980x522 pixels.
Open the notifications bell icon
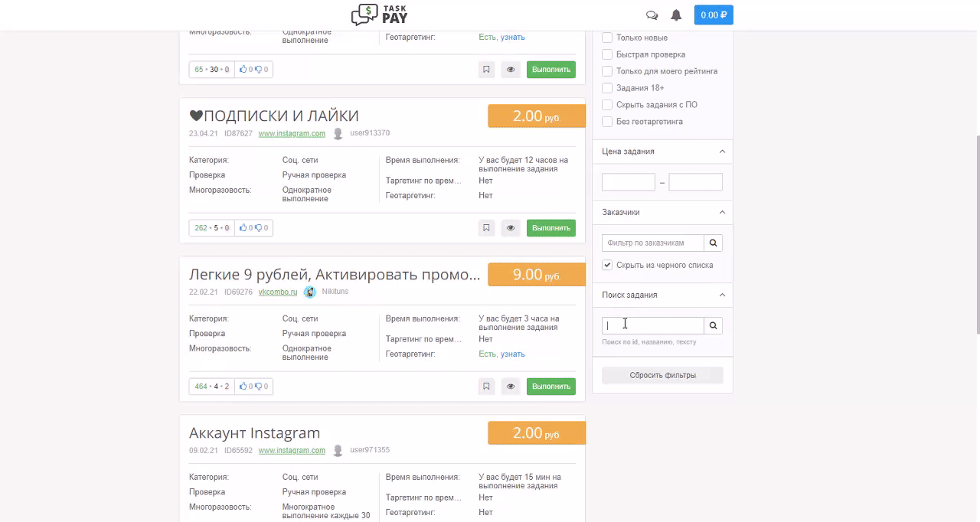(676, 15)
